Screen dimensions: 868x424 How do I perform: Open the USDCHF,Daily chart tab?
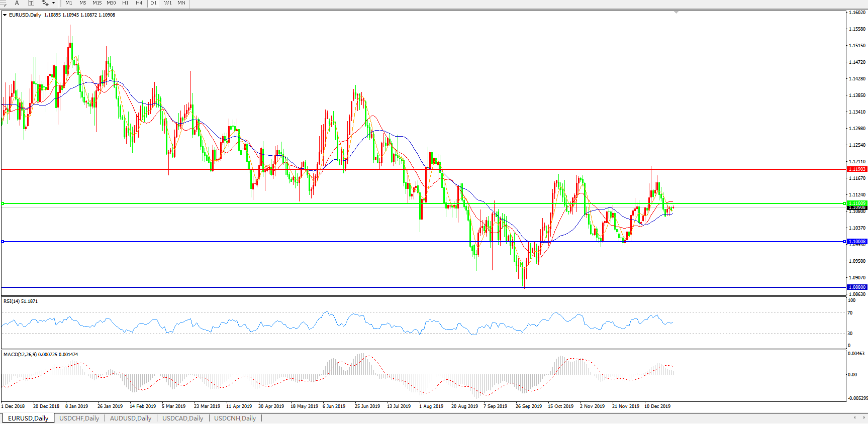pos(79,418)
